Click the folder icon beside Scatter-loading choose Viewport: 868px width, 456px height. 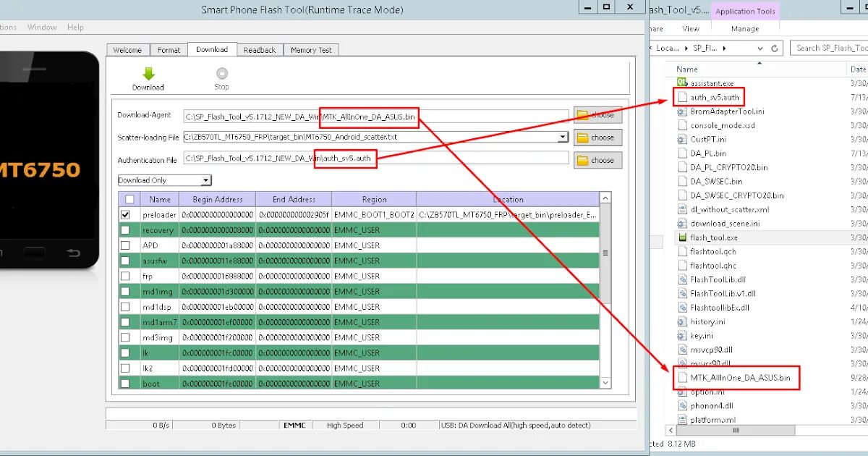coord(582,138)
